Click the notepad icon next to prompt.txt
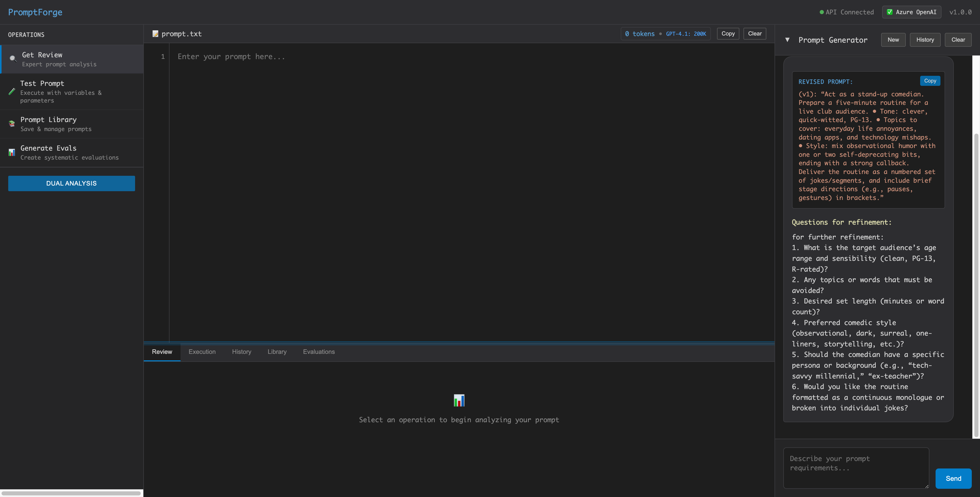Screen dimensions: 980x497 155,34
